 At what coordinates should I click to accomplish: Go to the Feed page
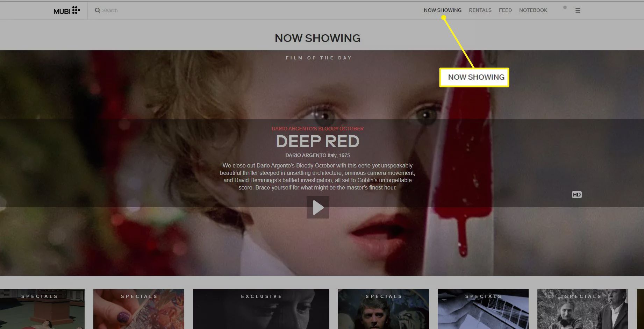(x=505, y=10)
